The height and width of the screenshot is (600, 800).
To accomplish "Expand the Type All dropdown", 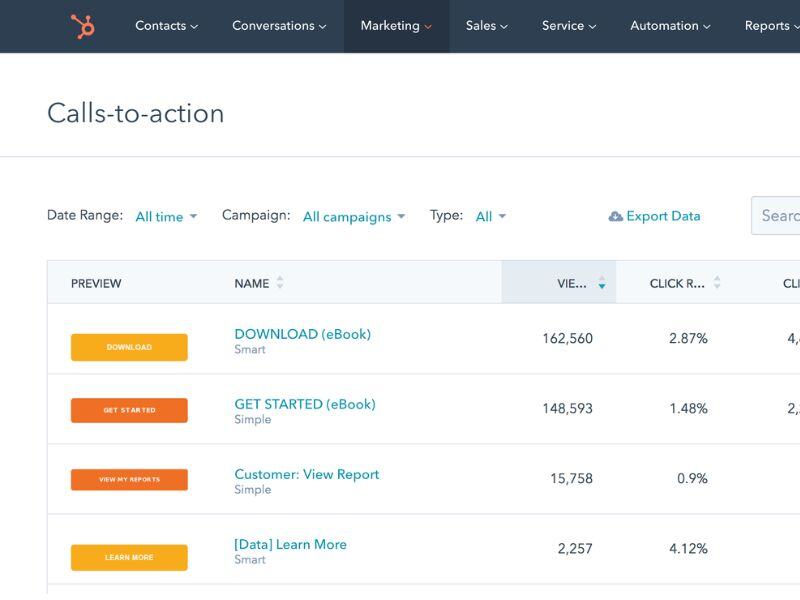I will (x=490, y=217).
